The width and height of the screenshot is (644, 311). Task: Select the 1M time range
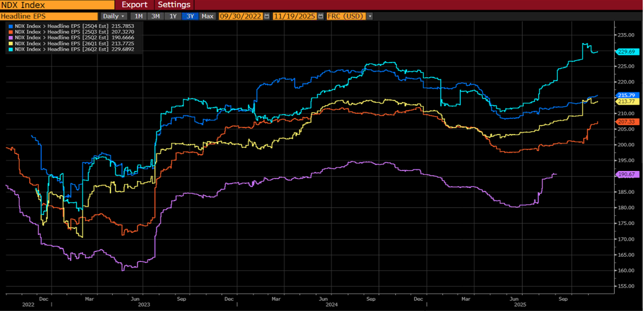(138, 16)
